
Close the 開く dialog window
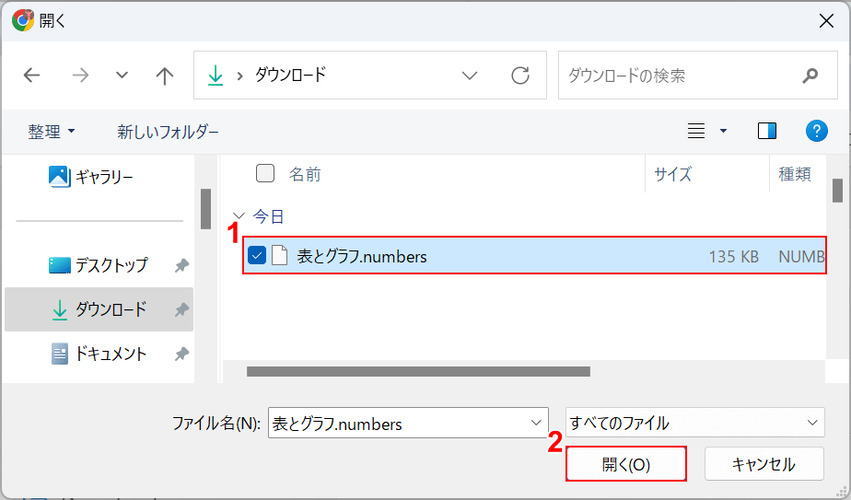coord(826,21)
